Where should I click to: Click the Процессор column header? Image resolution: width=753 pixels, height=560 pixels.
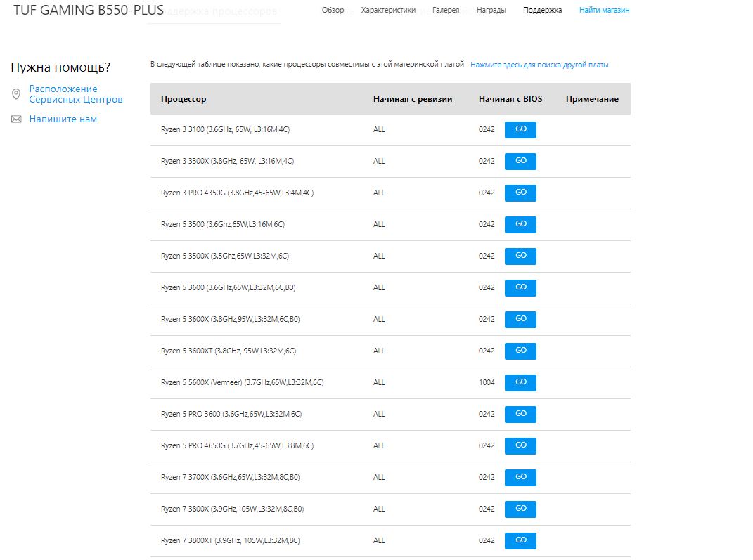[x=184, y=99]
